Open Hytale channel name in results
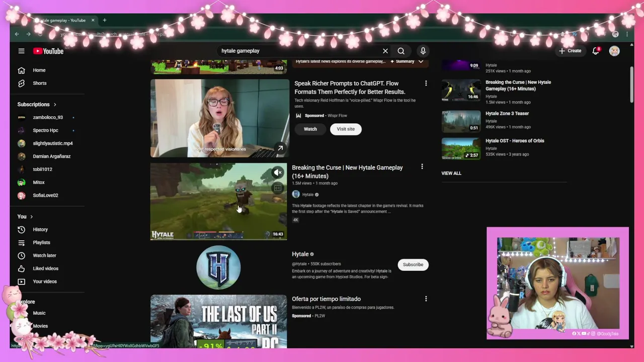644x362 pixels. click(x=300, y=254)
